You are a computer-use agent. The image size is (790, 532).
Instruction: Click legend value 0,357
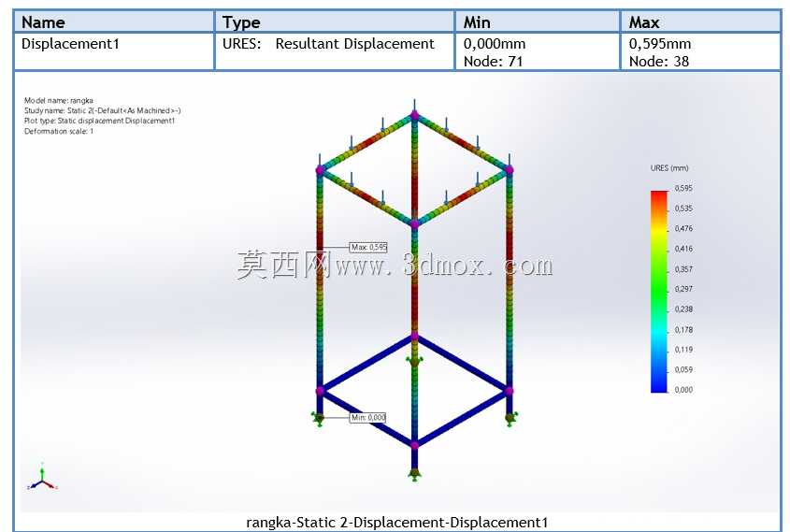(683, 269)
